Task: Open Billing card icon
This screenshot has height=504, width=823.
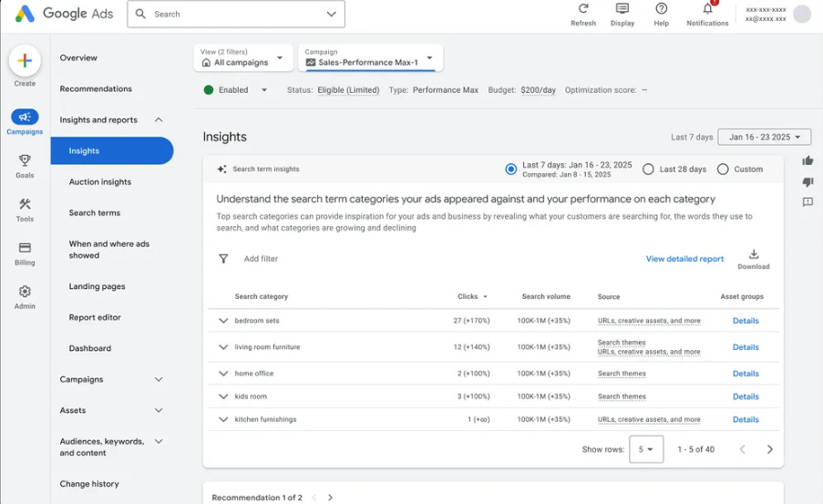Action: tap(25, 247)
